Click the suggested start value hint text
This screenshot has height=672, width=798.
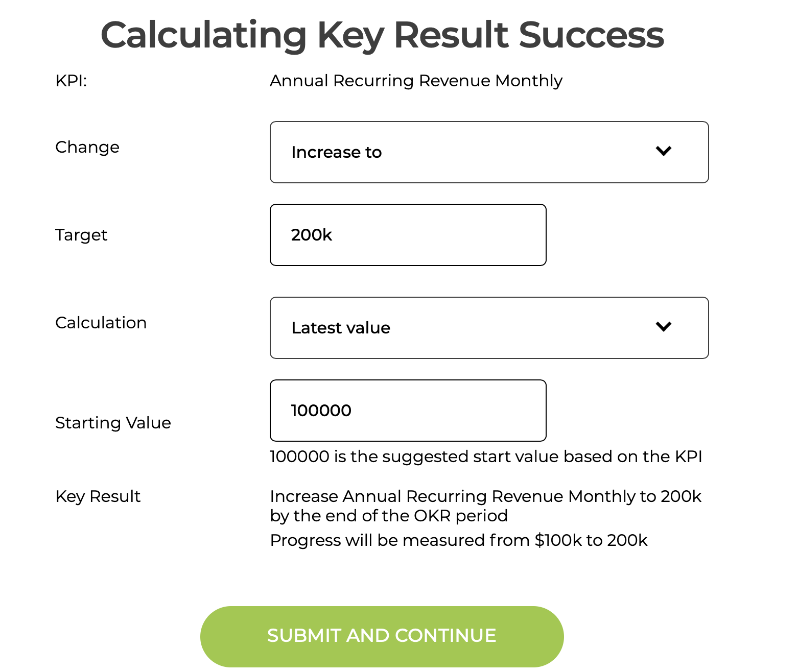486,457
